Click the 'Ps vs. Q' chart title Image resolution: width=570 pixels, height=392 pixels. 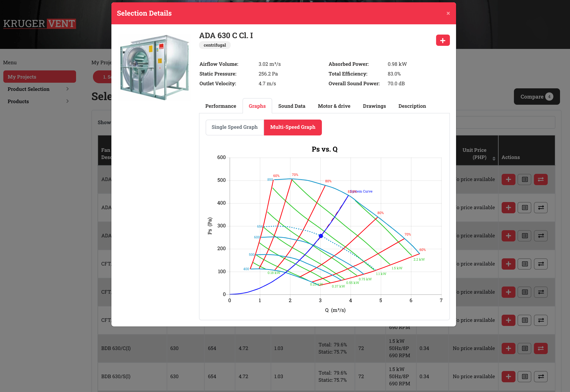(324, 149)
